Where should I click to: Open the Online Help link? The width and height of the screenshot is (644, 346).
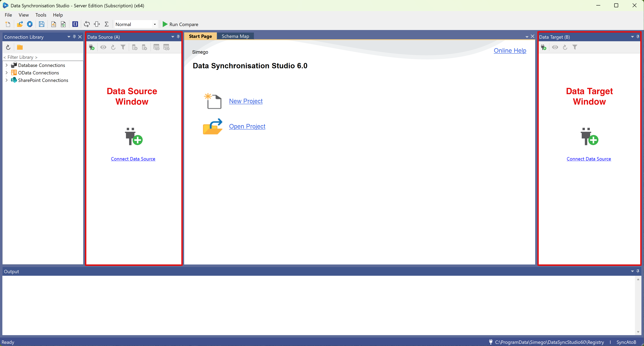(510, 51)
